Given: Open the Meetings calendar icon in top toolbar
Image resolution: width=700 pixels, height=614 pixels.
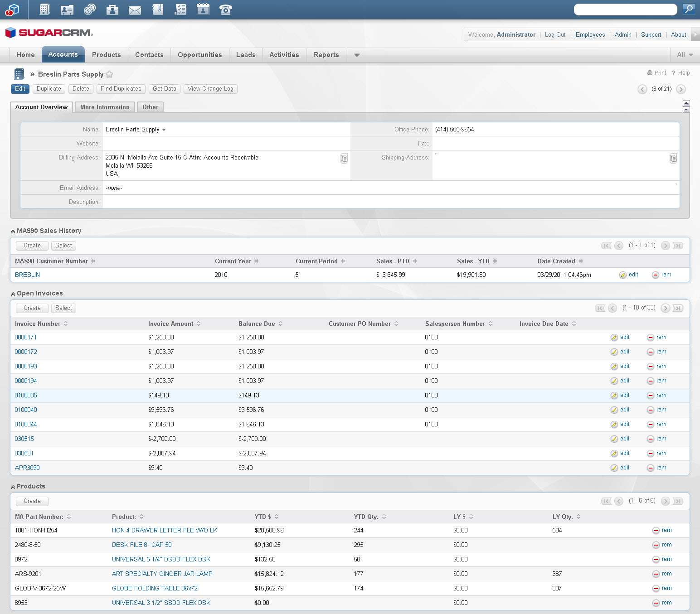Looking at the screenshot, I should 203,9.
